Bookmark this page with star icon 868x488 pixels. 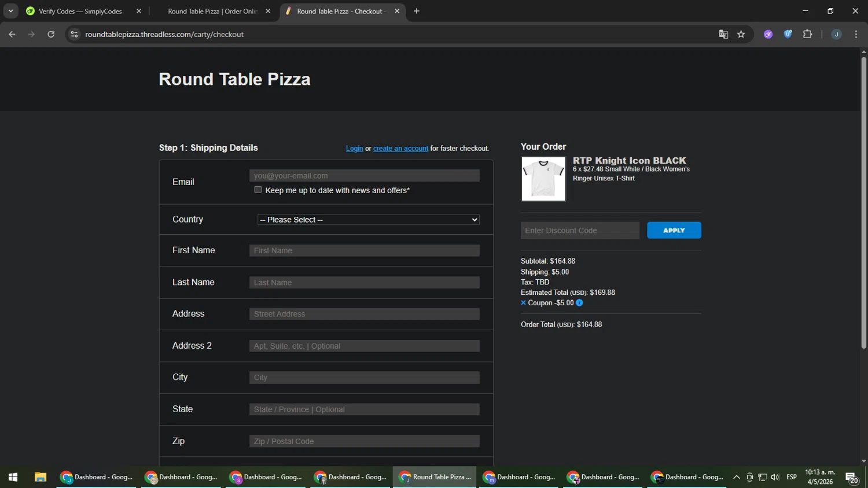pyautogui.click(x=741, y=34)
